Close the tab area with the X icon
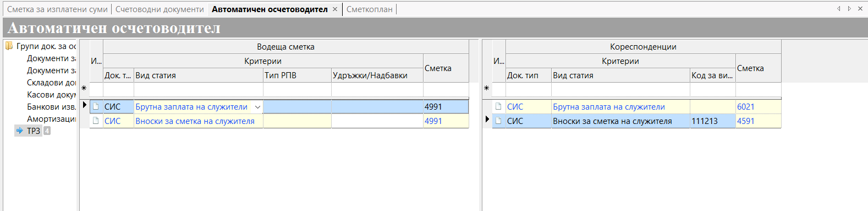The height and width of the screenshot is (211, 868). point(860,9)
